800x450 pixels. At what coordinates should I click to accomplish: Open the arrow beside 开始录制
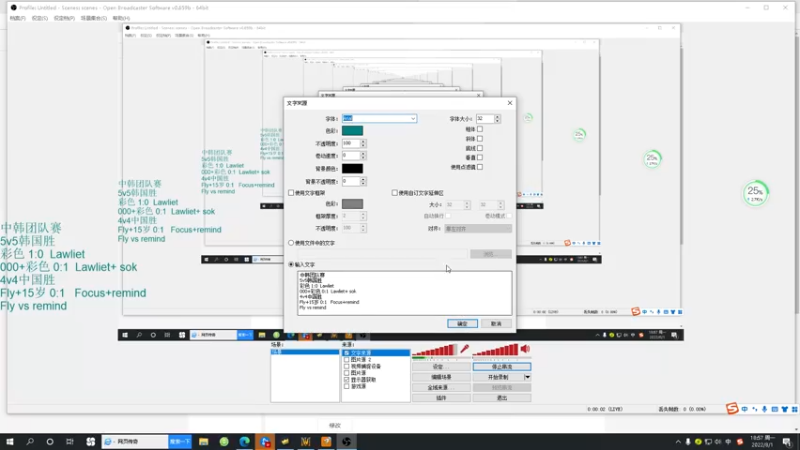[x=527, y=377]
